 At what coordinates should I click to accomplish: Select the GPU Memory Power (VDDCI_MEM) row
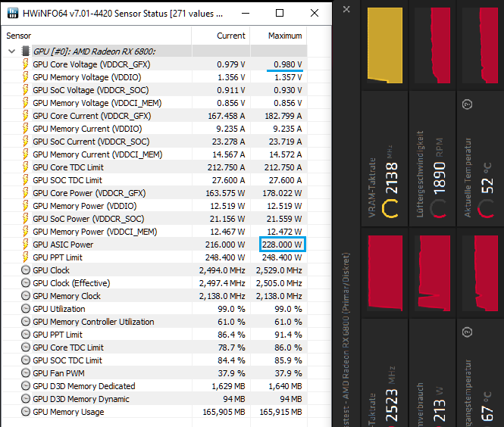pyautogui.click(x=155, y=232)
